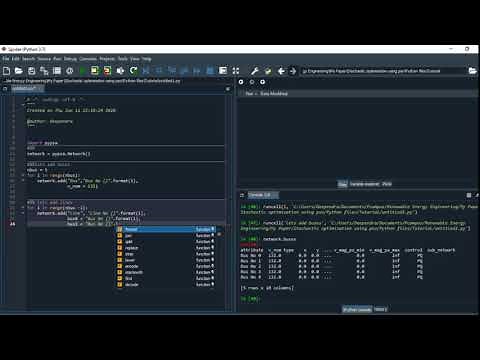Choose 'encode' in autocomplete list
The height and width of the screenshot is (360, 480).
(x=166, y=266)
